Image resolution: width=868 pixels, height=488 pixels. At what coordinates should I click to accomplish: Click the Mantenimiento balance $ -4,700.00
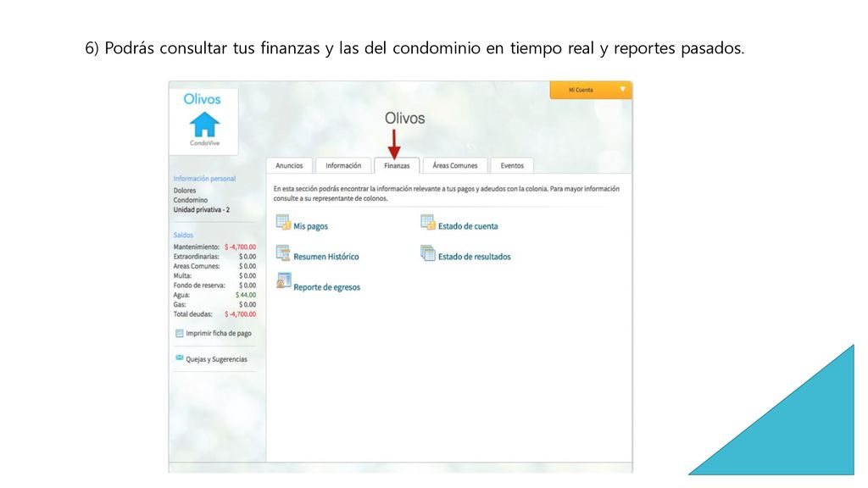tap(240, 247)
